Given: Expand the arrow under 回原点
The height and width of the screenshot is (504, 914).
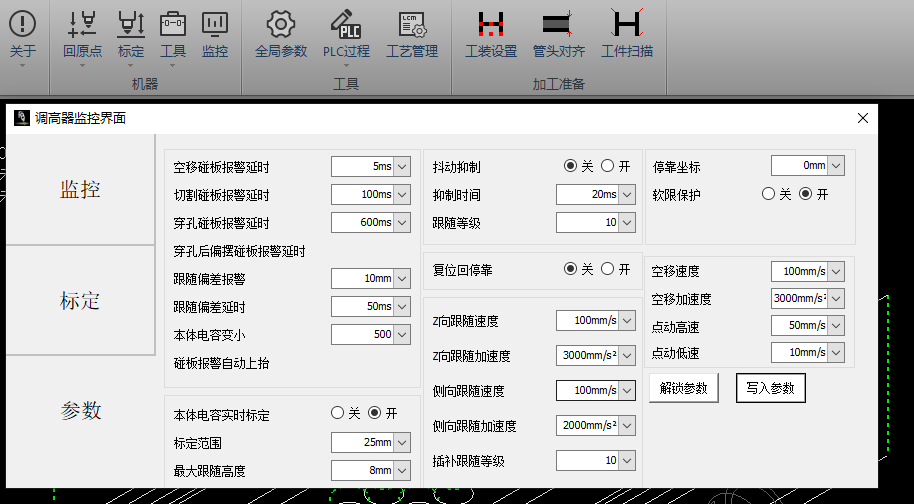Looking at the screenshot, I should point(82,65).
